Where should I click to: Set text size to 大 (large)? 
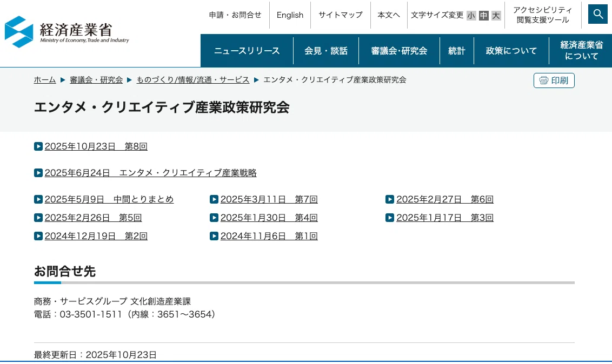496,15
